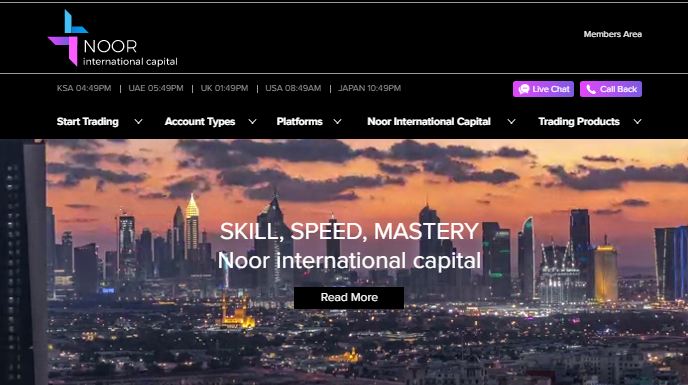Open the Start Trading menu
The image size is (688, 385).
coord(88,122)
